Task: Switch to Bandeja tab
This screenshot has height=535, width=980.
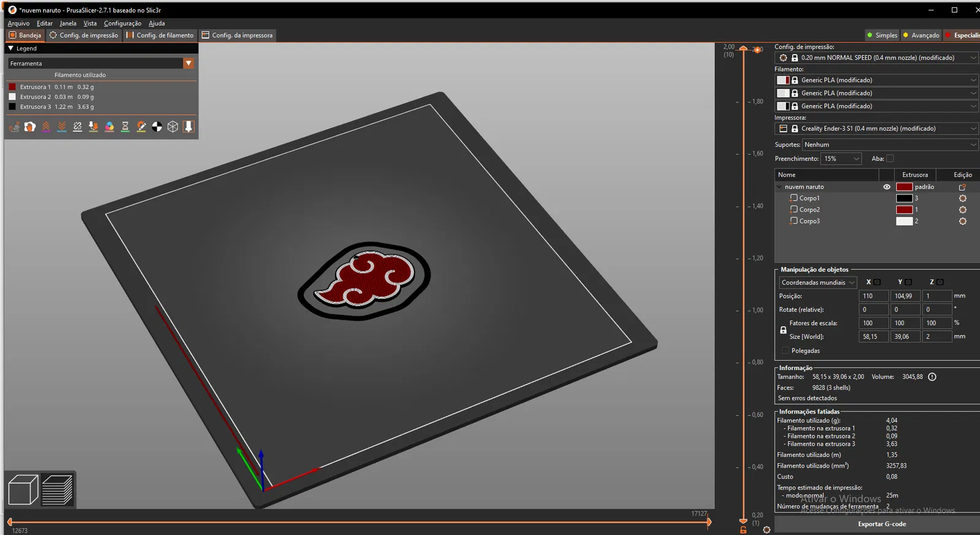Action: (x=25, y=35)
